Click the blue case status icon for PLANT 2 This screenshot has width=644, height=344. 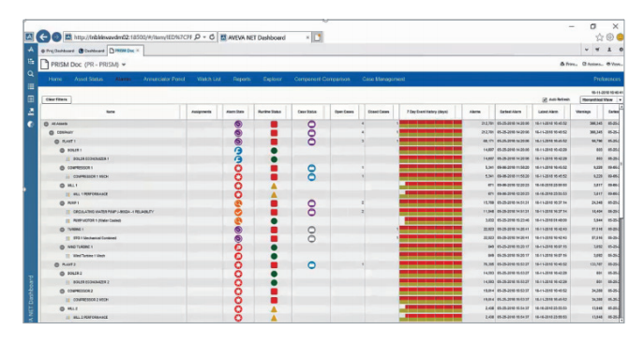(312, 264)
